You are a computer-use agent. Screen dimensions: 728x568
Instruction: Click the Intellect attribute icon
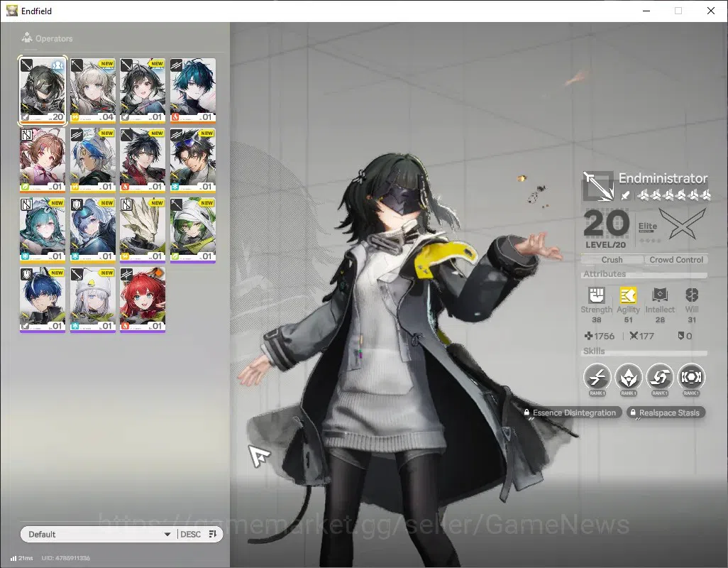pyautogui.click(x=660, y=295)
